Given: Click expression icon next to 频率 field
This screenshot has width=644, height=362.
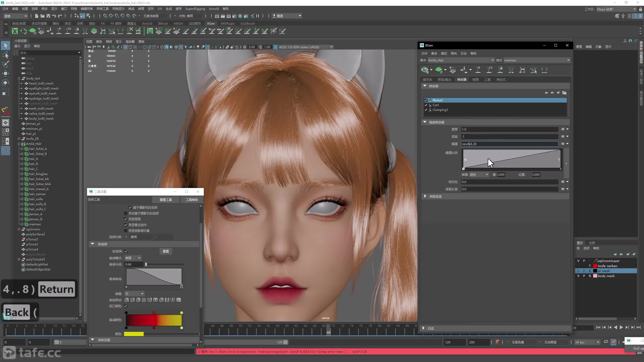Looking at the screenshot, I should point(563,137).
